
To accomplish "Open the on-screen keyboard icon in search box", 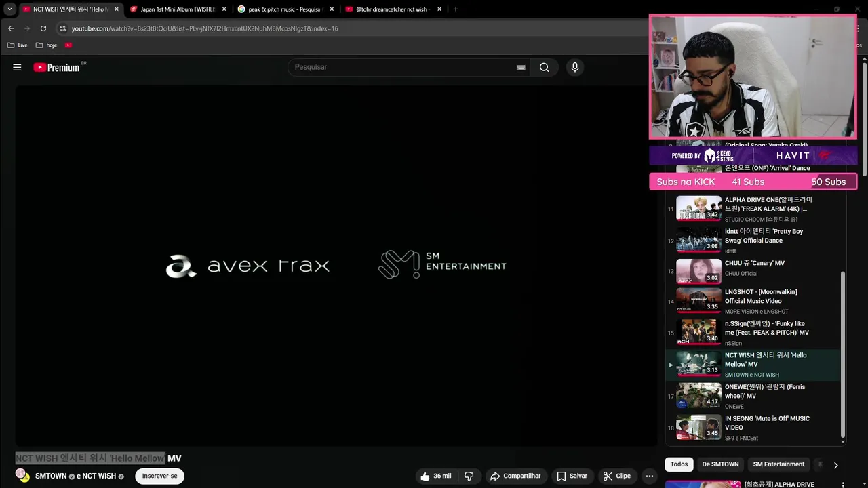I will coord(521,67).
